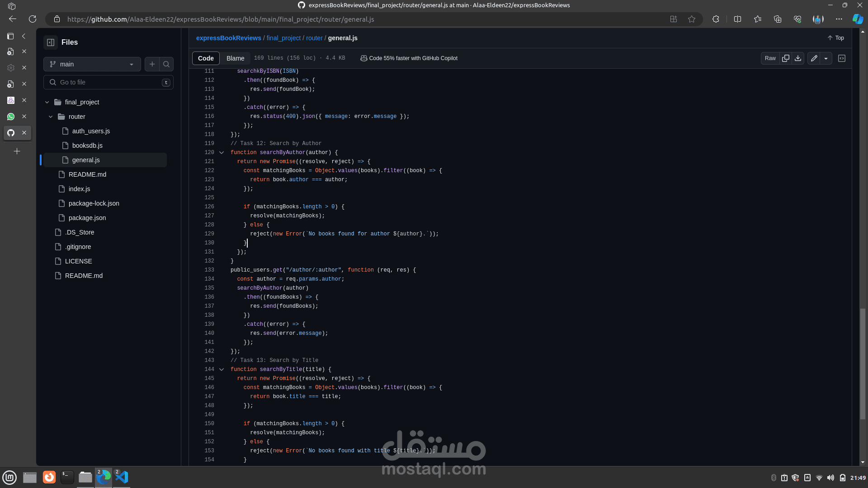
Task: Download raw file icon
Action: pyautogui.click(x=798, y=58)
